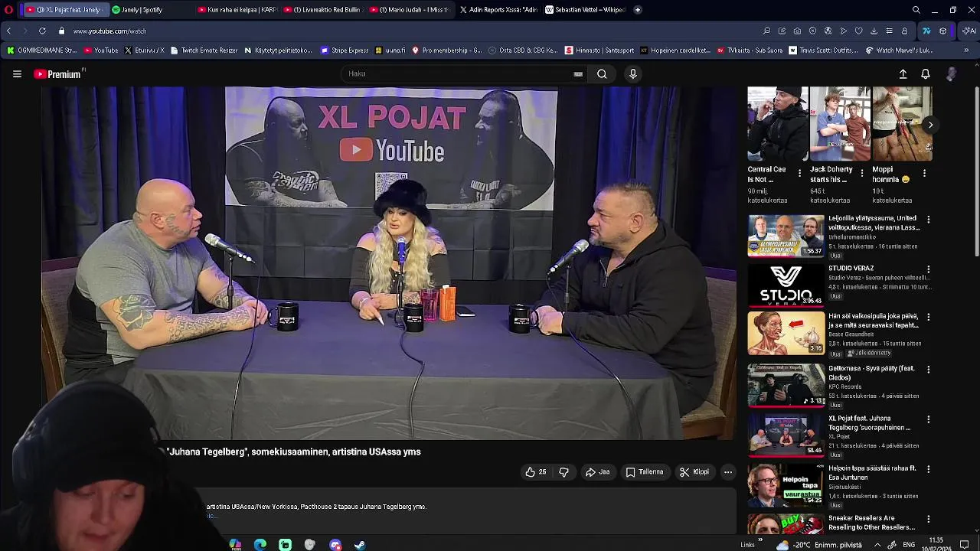Reload the page in the browser
Image resolution: width=980 pixels, height=551 pixels.
click(x=42, y=31)
